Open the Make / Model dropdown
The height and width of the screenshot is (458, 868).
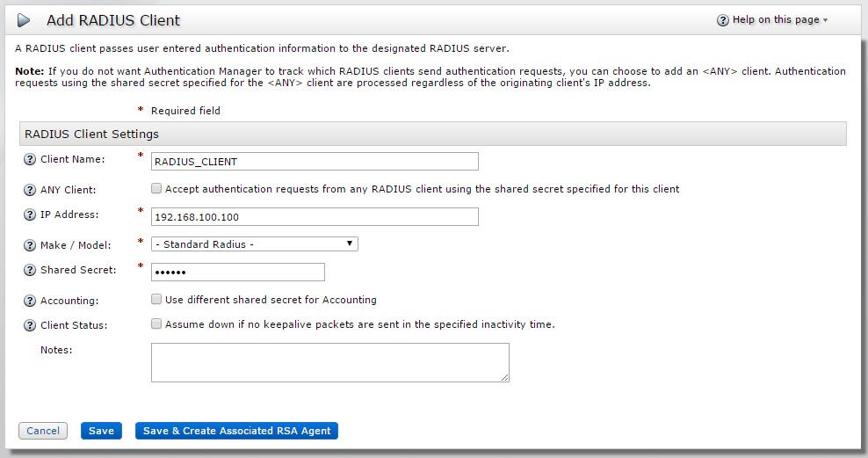click(x=254, y=244)
